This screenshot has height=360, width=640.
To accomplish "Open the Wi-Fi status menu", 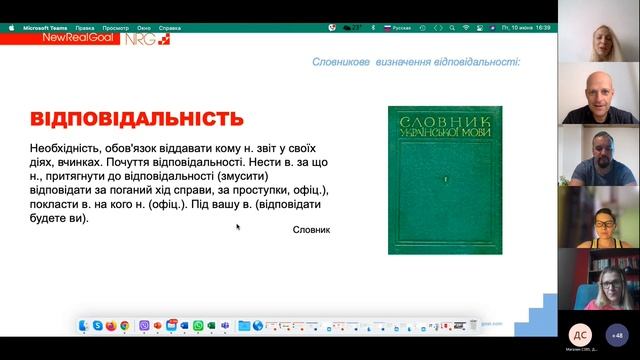I will 466,28.
